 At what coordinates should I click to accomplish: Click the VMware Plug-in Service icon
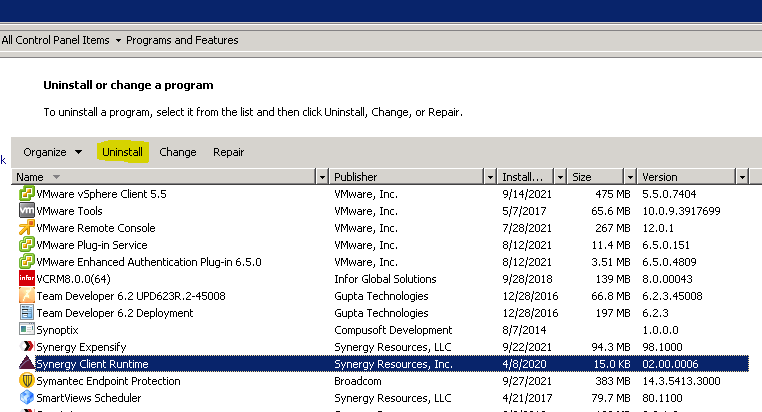click(x=27, y=245)
